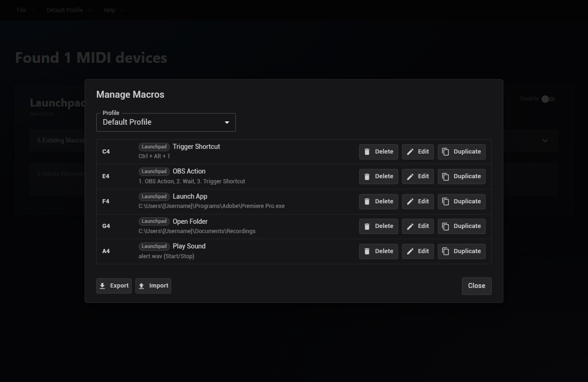Screen dimensions: 588x382
Task: Click the Launchpad chip on Launch App row
Action: tap(154, 196)
